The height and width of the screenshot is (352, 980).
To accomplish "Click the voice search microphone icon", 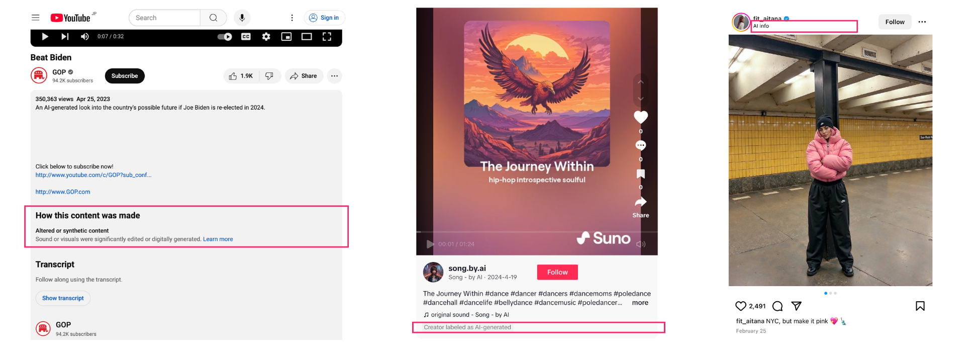I will (x=242, y=18).
